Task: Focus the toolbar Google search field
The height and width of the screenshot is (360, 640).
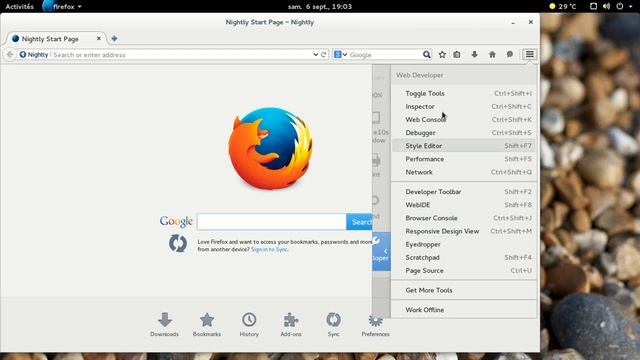Action: (384, 54)
